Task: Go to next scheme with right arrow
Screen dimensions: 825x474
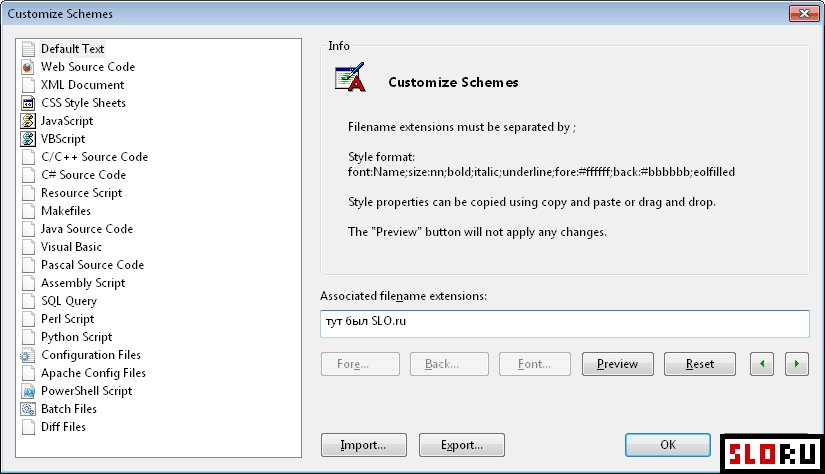Action: pos(797,364)
